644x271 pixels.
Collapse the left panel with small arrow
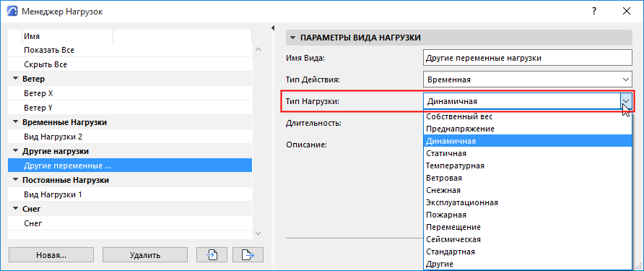point(273,28)
